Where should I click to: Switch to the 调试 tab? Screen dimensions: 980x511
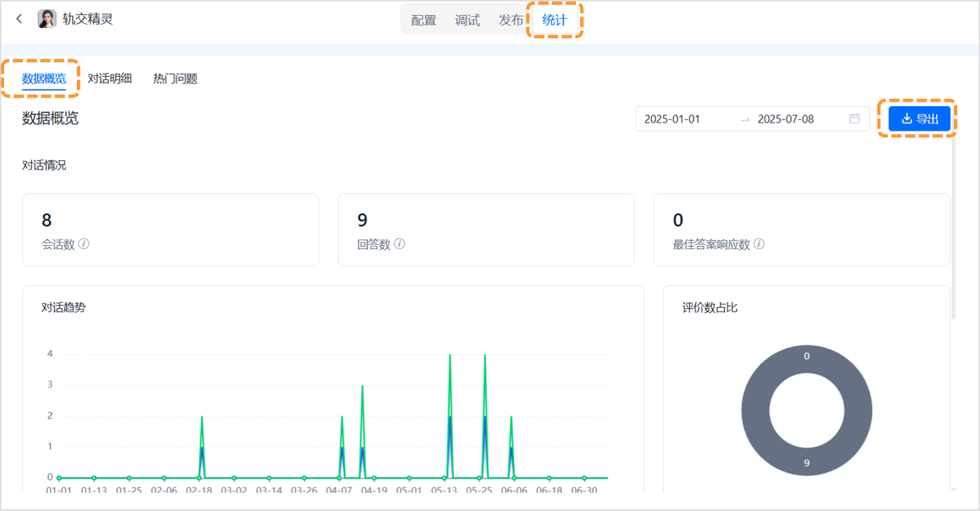coord(467,20)
